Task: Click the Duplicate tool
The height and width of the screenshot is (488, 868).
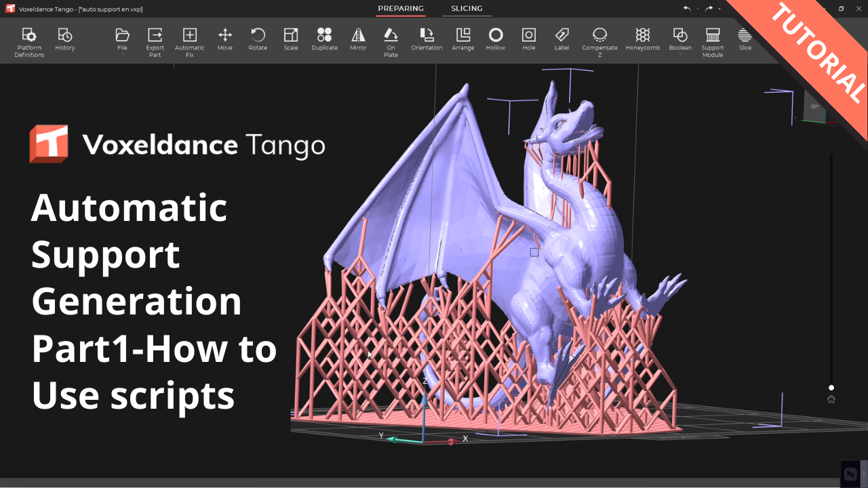Action: pos(324,39)
